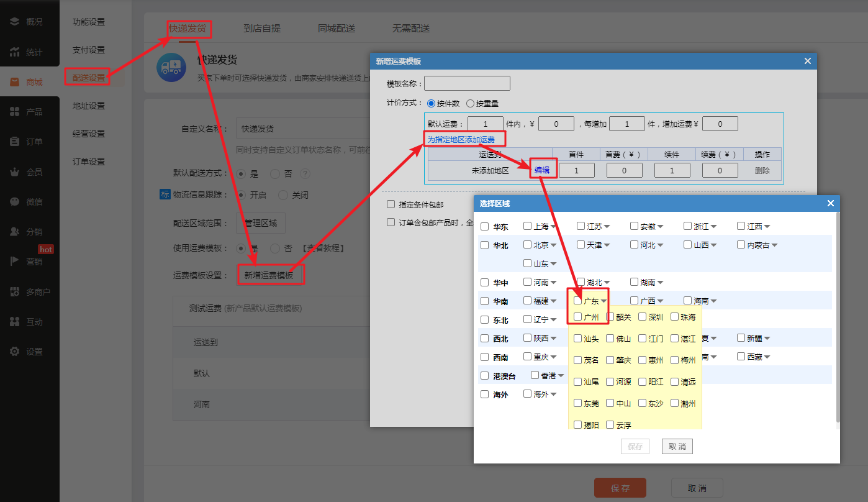The height and width of the screenshot is (502, 868).
Task: Open 配送设置 in the submenu
Action: click(x=89, y=78)
